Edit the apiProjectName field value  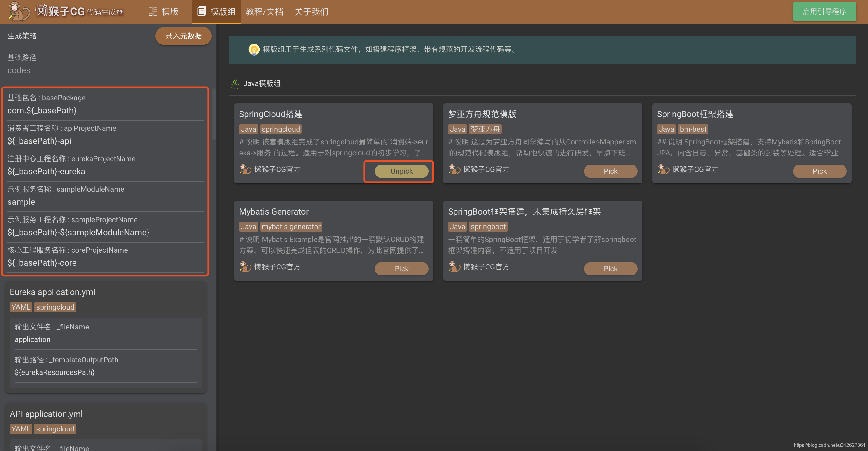tap(105, 141)
